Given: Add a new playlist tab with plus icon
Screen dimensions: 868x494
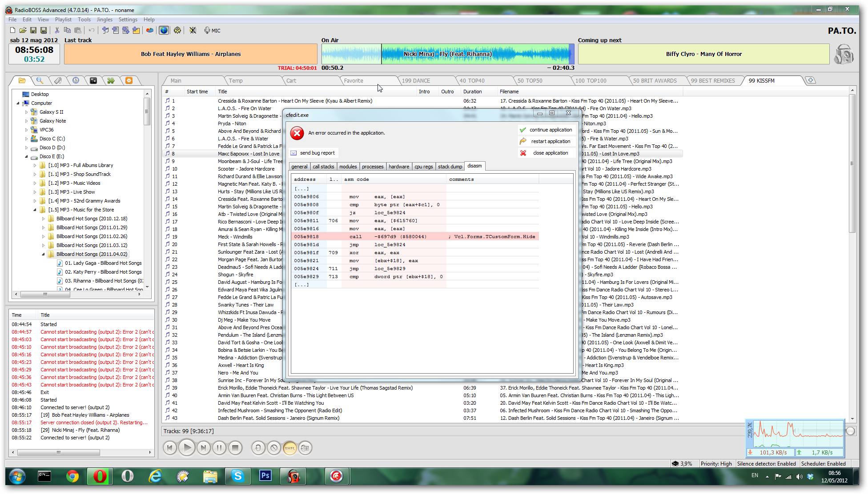Looking at the screenshot, I should point(811,80).
